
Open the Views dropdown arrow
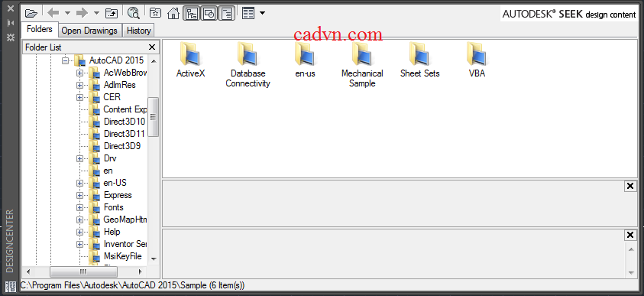coord(262,13)
